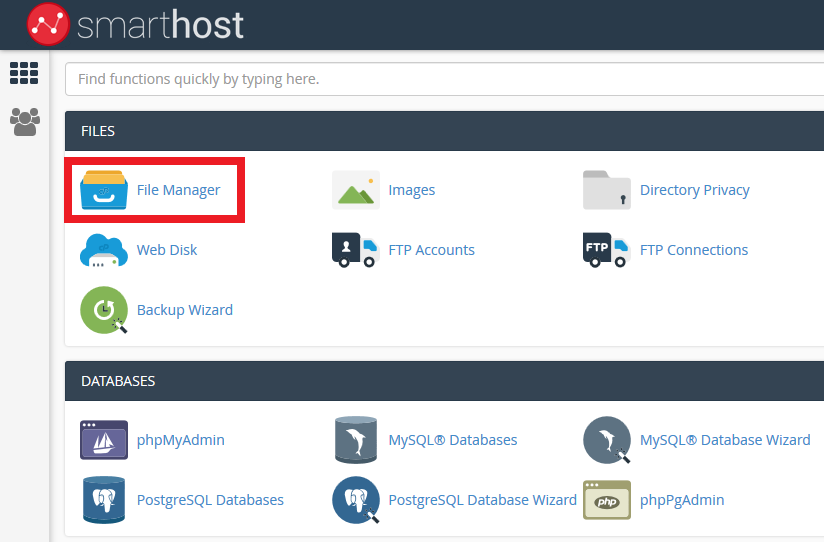This screenshot has height=542, width=824.
Task: Open the Directory Privacy folder icon
Action: click(607, 190)
